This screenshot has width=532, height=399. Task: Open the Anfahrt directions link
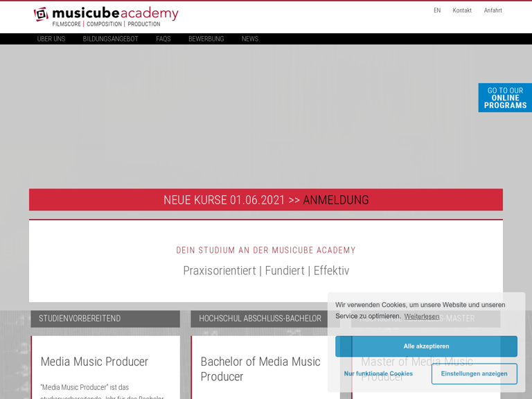tap(493, 10)
